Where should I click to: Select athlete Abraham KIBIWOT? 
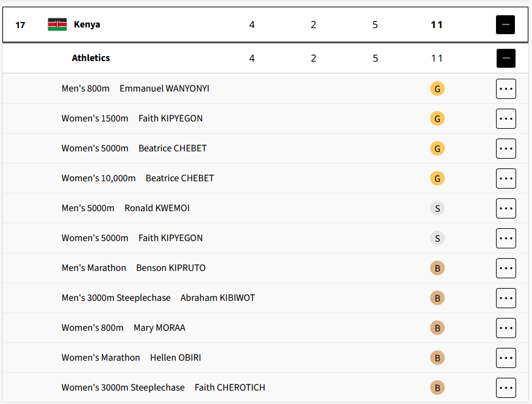pyautogui.click(x=217, y=298)
